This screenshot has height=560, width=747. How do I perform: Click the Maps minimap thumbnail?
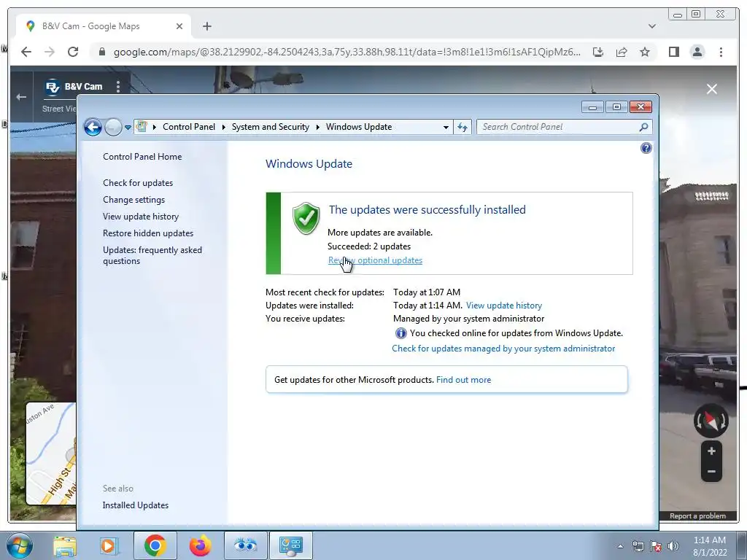pyautogui.click(x=51, y=454)
